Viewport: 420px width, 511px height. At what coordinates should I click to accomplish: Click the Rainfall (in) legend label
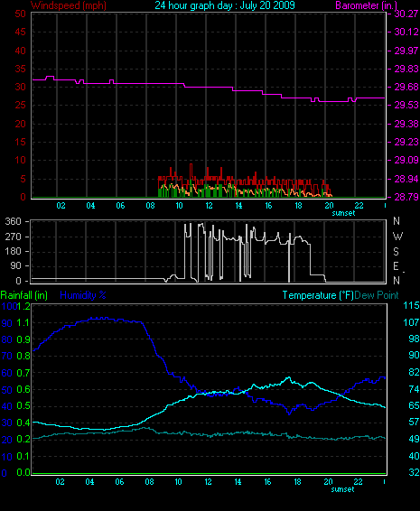(x=24, y=295)
